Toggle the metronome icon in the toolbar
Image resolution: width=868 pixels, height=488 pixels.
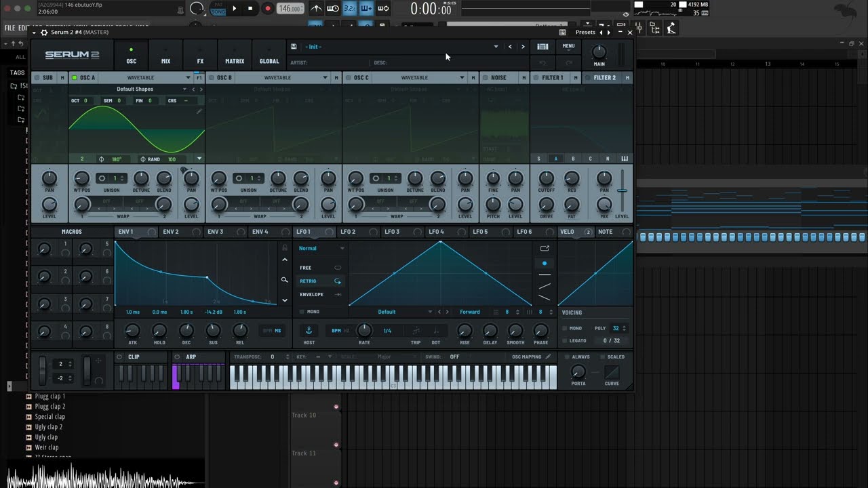point(316,9)
